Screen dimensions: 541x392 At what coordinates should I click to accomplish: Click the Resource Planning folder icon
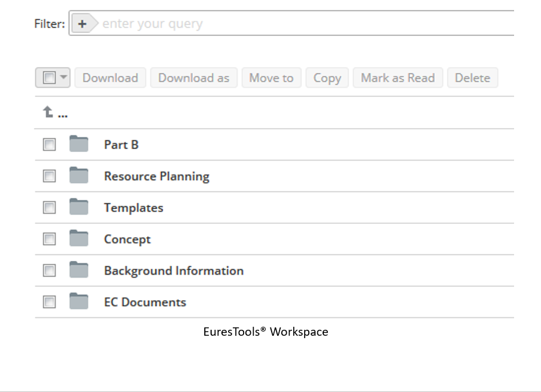coord(78,175)
